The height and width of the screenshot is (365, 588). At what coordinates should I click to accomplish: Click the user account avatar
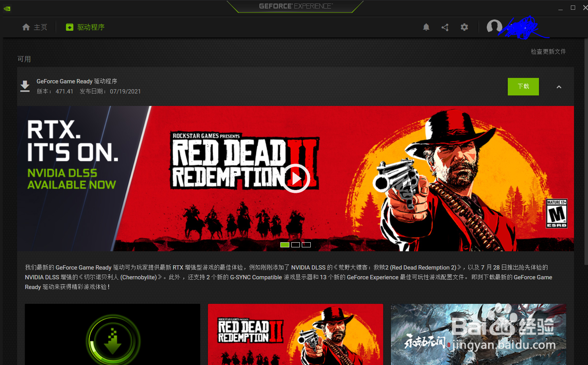point(494,27)
